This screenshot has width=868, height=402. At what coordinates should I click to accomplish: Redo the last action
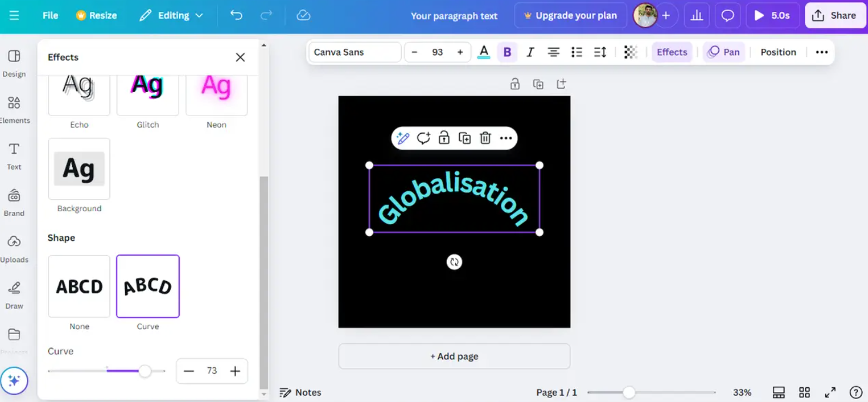(265, 16)
